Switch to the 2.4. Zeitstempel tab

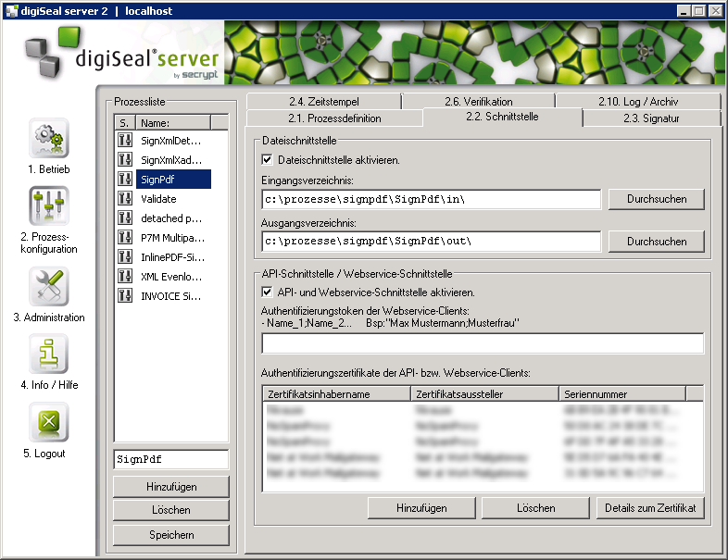click(x=324, y=101)
